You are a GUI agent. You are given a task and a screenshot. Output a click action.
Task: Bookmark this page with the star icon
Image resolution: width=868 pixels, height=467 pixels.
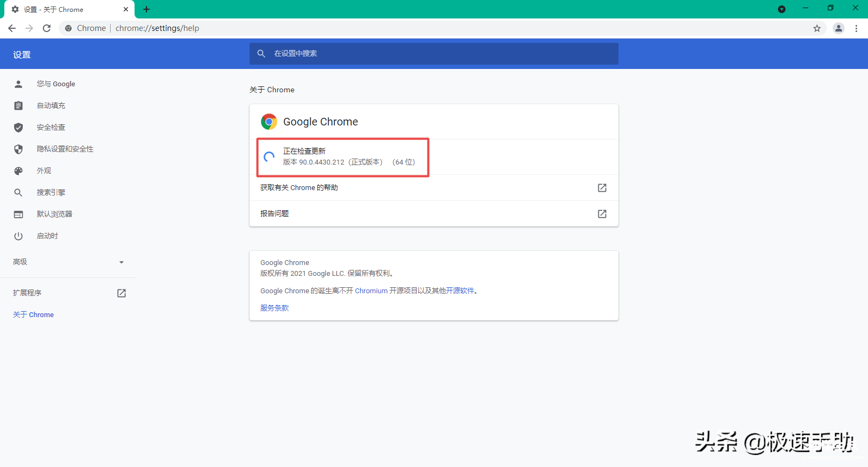pos(817,28)
